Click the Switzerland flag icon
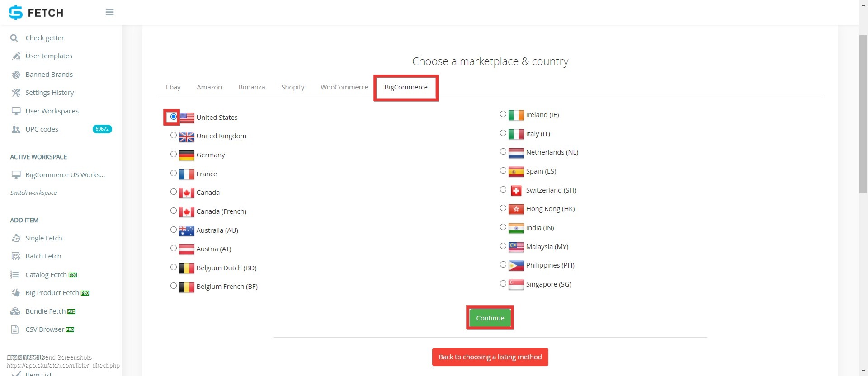The height and width of the screenshot is (376, 868). (516, 191)
